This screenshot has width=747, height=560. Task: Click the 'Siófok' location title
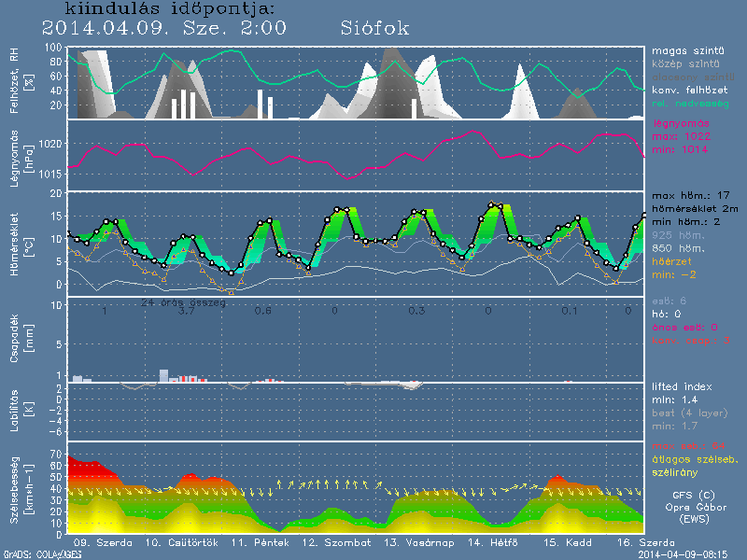coord(373,28)
